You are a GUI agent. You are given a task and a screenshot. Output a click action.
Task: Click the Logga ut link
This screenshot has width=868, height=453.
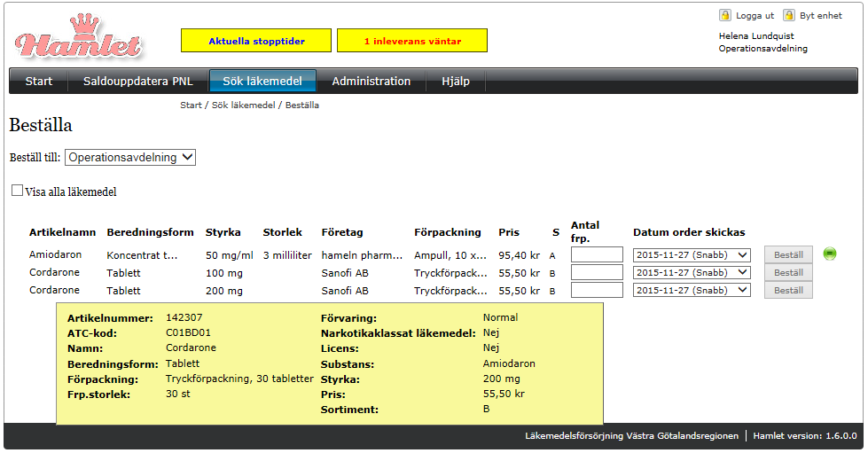(755, 15)
